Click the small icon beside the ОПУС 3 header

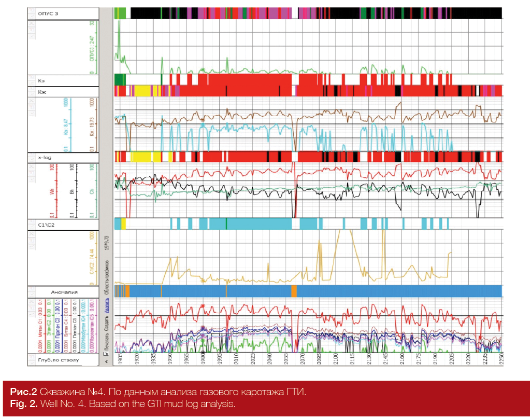32,13
